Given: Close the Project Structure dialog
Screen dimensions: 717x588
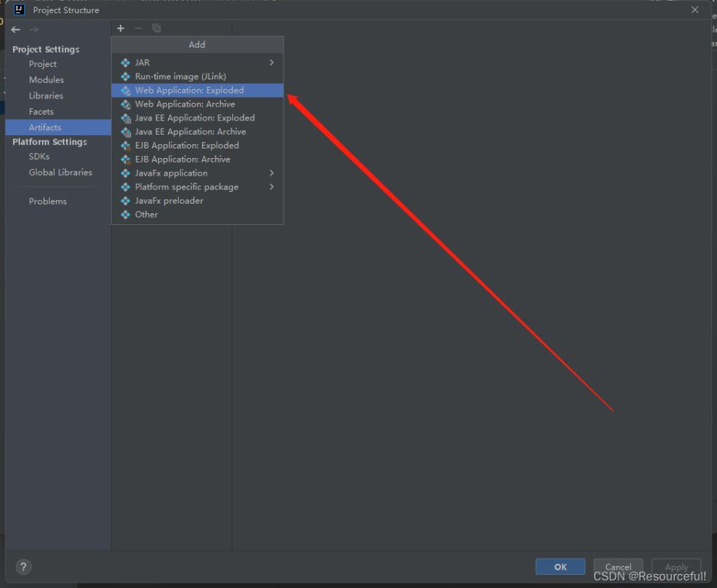Looking at the screenshot, I should (695, 10).
